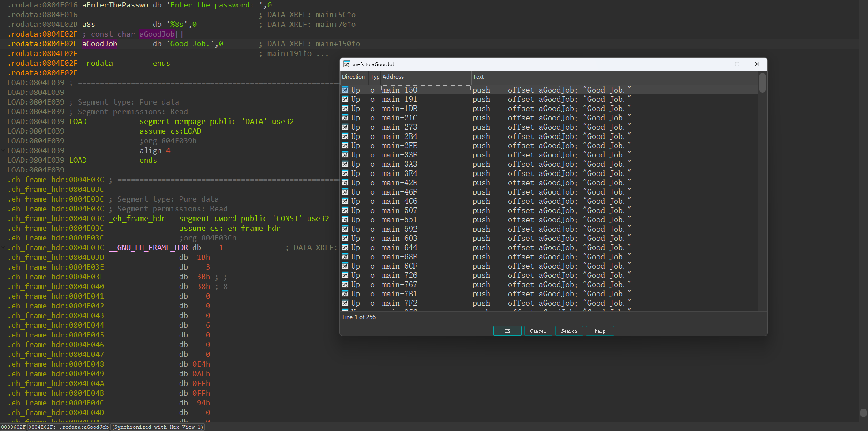Click the 'Enter the password: ' string

pyautogui.click(x=214, y=5)
